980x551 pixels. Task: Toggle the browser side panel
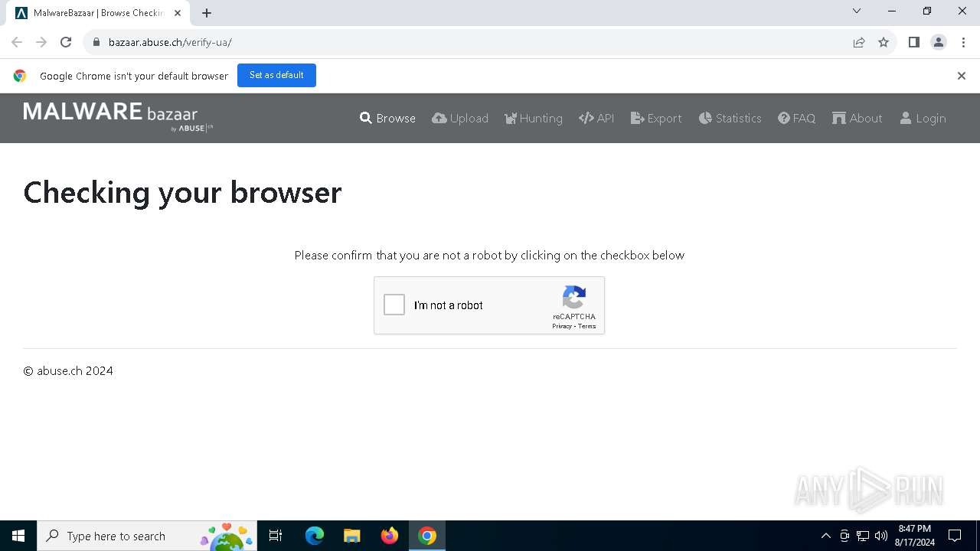pyautogui.click(x=914, y=42)
